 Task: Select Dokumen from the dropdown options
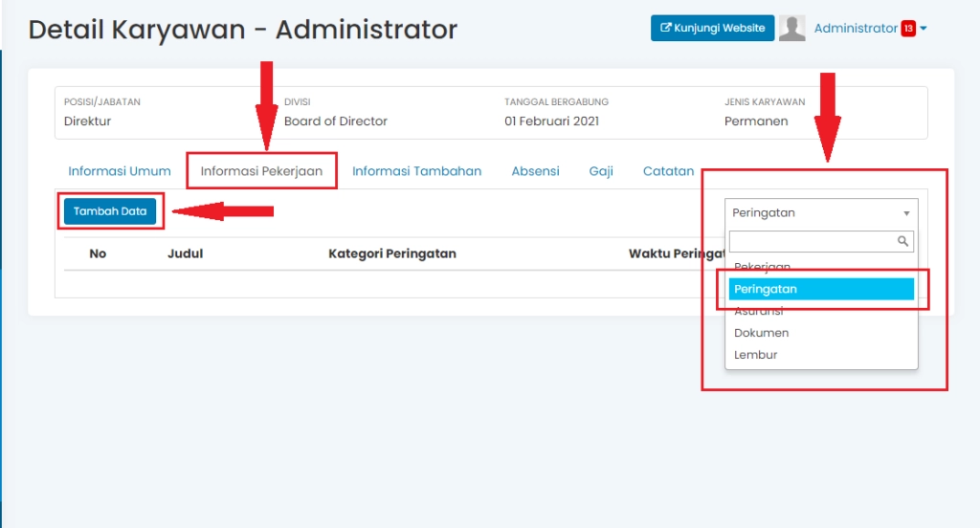pyautogui.click(x=762, y=333)
